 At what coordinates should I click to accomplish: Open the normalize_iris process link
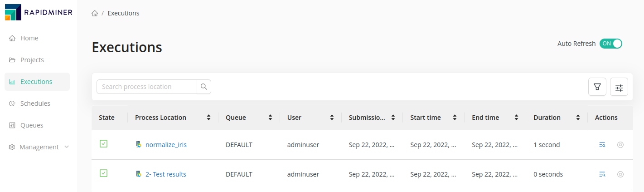(166, 145)
